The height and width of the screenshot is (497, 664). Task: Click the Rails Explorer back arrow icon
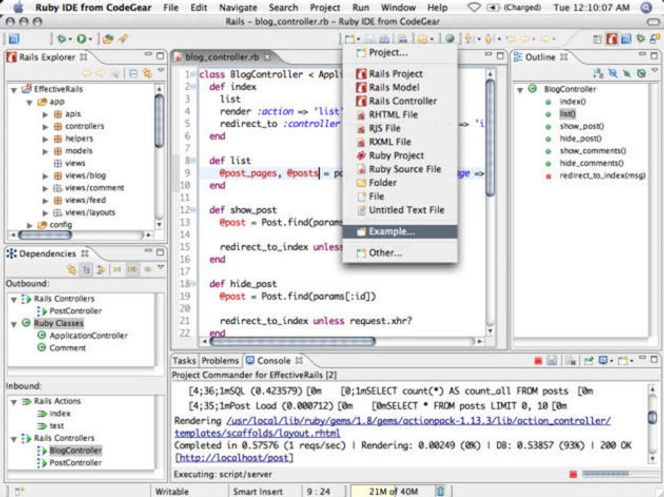tap(87, 74)
